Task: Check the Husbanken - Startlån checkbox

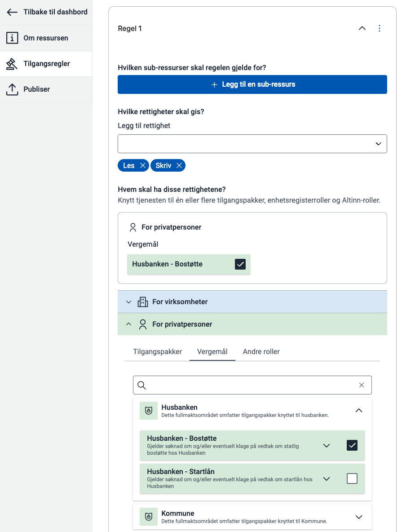Action: (352, 479)
